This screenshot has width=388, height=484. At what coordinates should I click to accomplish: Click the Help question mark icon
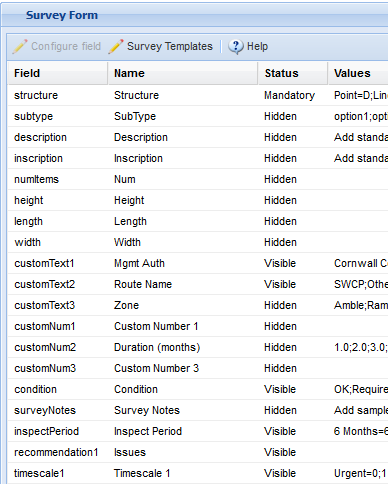[x=236, y=46]
